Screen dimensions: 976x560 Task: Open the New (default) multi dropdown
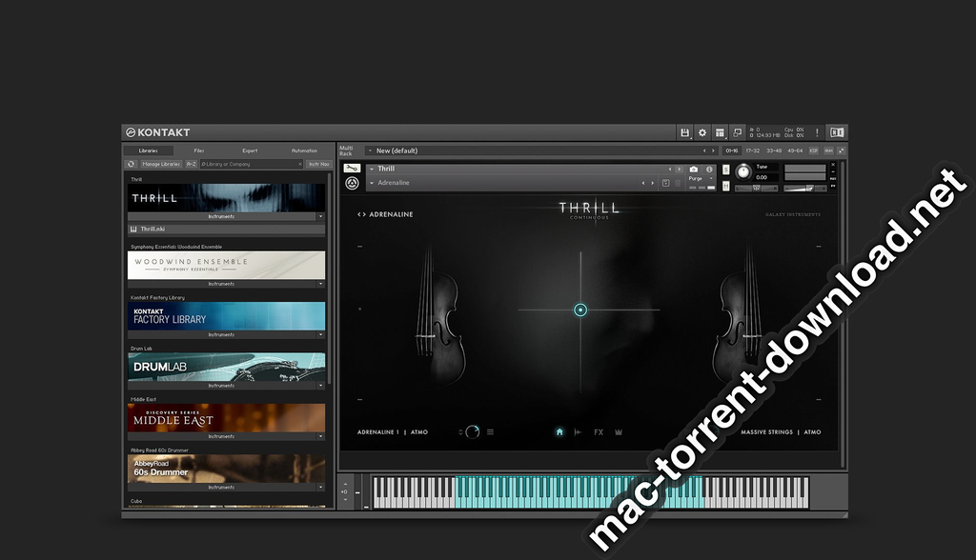[x=369, y=150]
